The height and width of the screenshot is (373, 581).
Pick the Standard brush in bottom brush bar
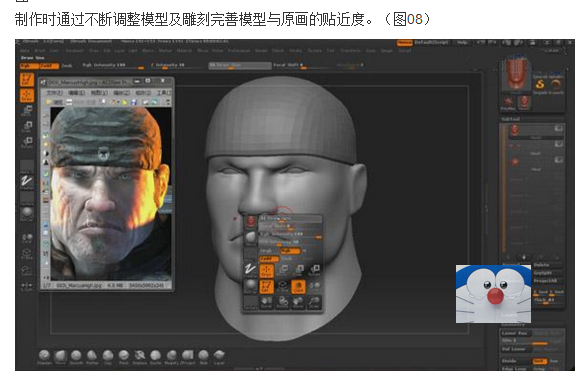[x=44, y=356]
